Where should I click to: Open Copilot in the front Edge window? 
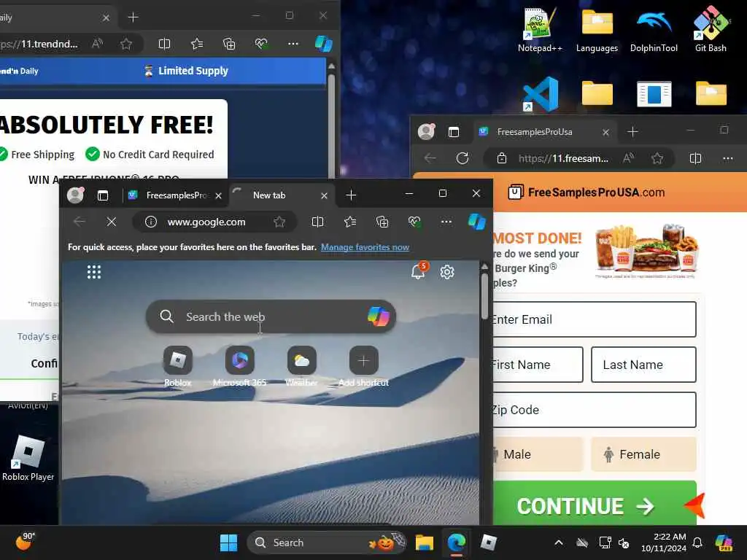tap(476, 222)
